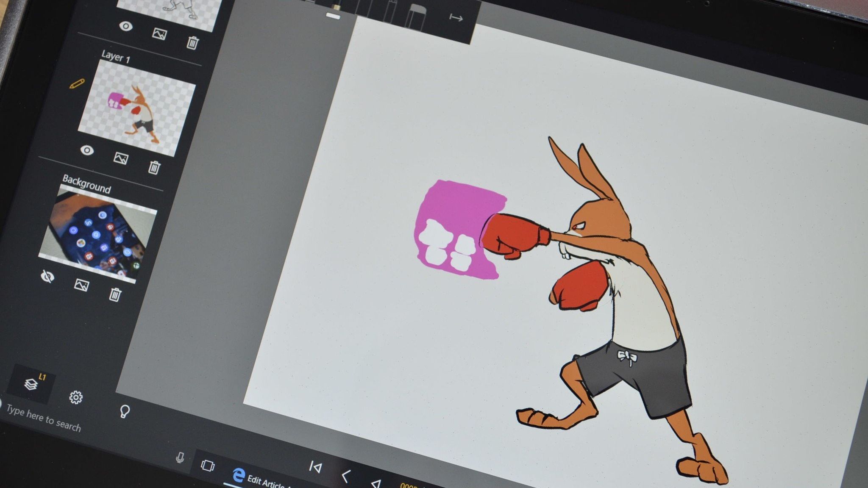Delete the Background layer via trash icon

click(115, 294)
